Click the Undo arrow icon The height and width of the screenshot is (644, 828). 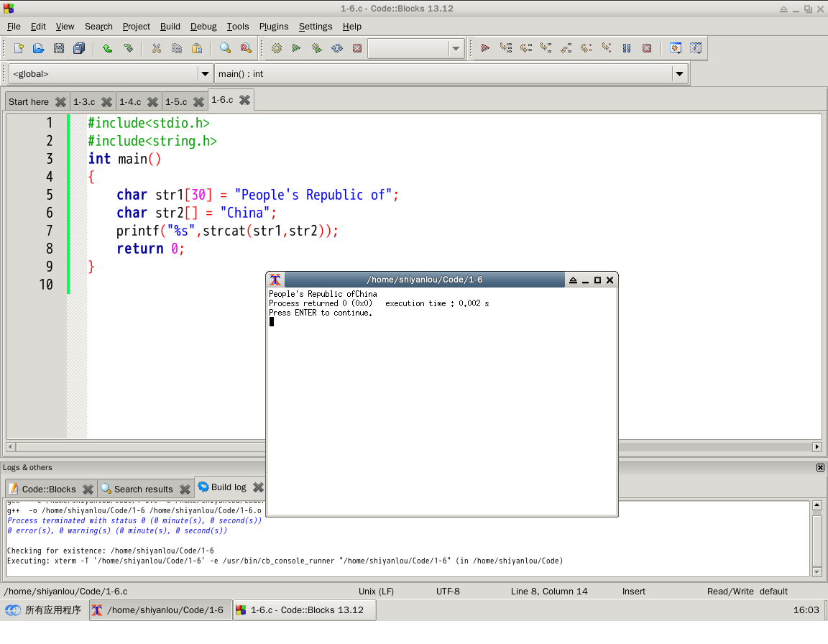point(108,49)
